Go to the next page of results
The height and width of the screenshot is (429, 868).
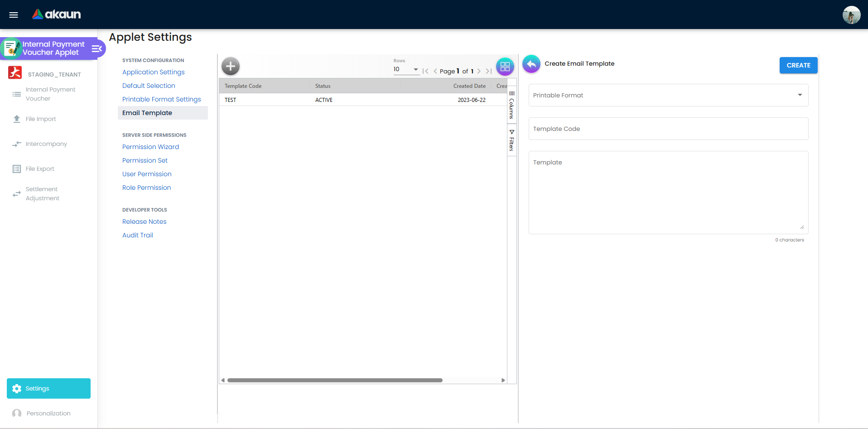pyautogui.click(x=479, y=71)
